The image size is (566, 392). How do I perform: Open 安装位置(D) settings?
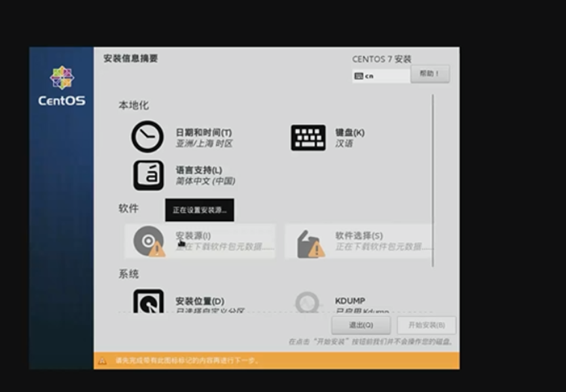pos(200,301)
